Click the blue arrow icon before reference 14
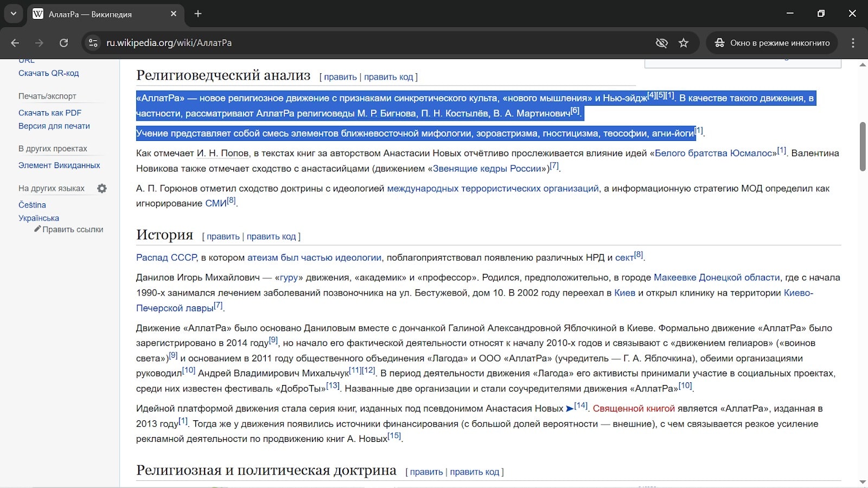The height and width of the screenshot is (488, 868). click(570, 409)
